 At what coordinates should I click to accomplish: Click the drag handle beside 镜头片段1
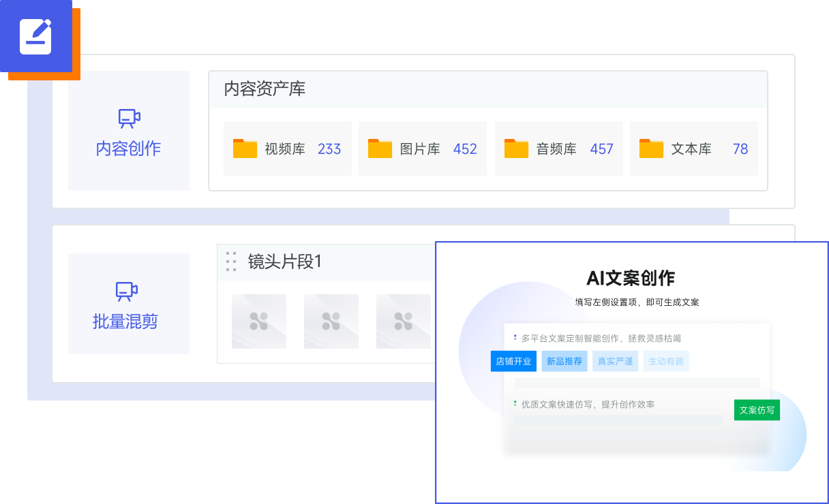tap(231, 262)
